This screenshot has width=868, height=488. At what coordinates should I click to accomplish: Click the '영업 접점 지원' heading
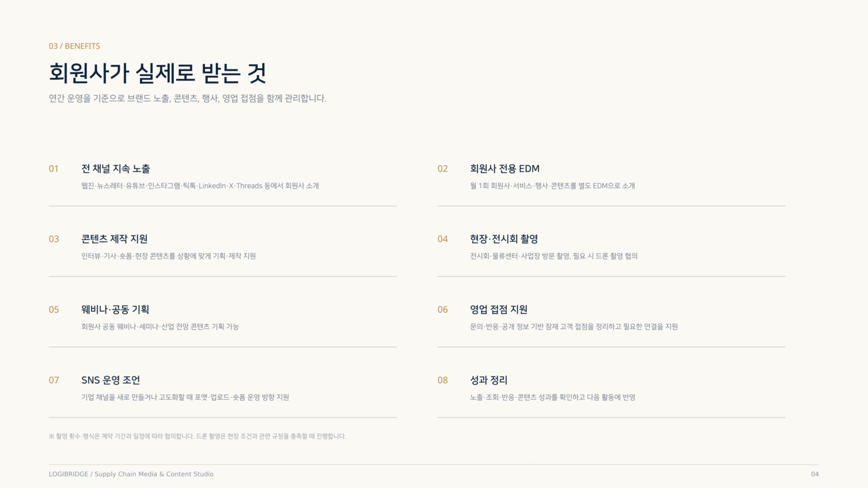coord(499,310)
